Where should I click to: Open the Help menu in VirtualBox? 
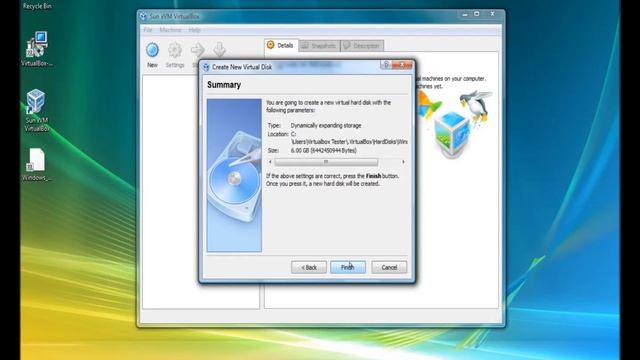[194, 30]
